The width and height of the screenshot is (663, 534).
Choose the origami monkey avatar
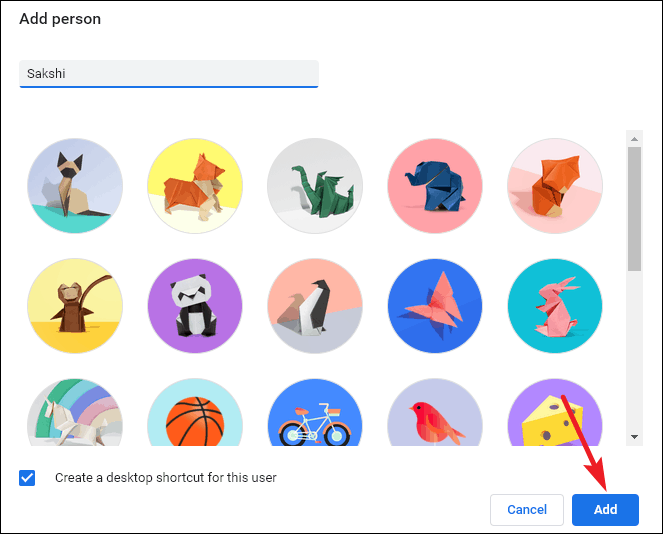(x=75, y=306)
